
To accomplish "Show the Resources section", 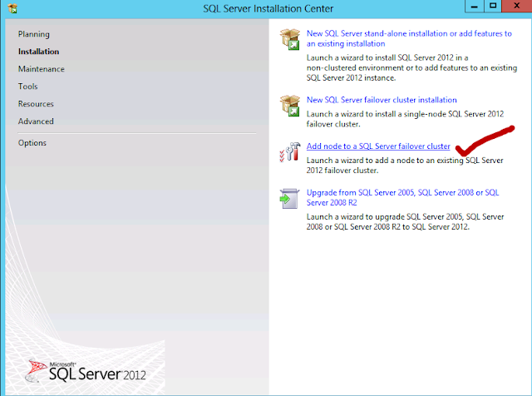I will [36, 104].
